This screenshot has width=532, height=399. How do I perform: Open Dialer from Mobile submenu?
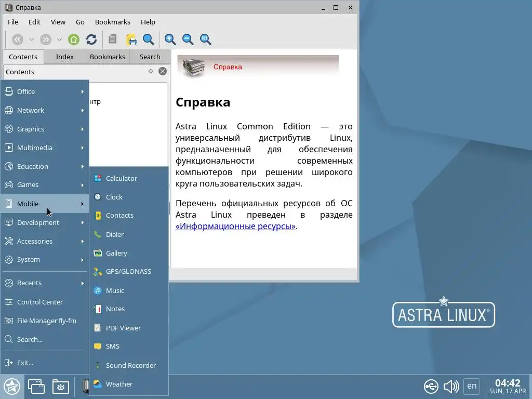click(129, 234)
